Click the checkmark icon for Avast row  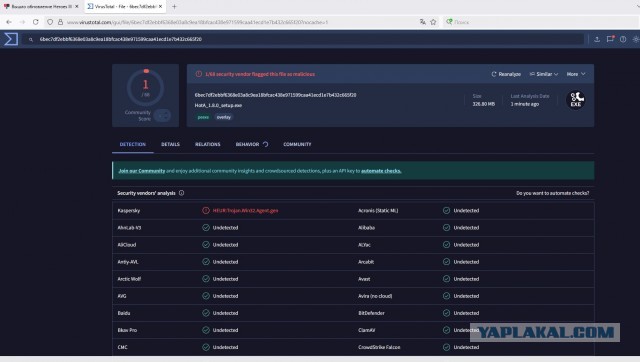(x=446, y=279)
